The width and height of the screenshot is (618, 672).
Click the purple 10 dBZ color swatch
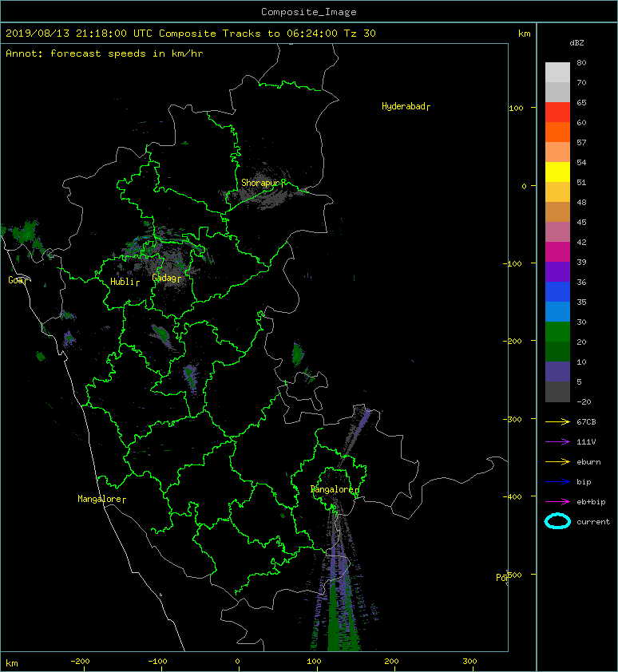[557, 372]
